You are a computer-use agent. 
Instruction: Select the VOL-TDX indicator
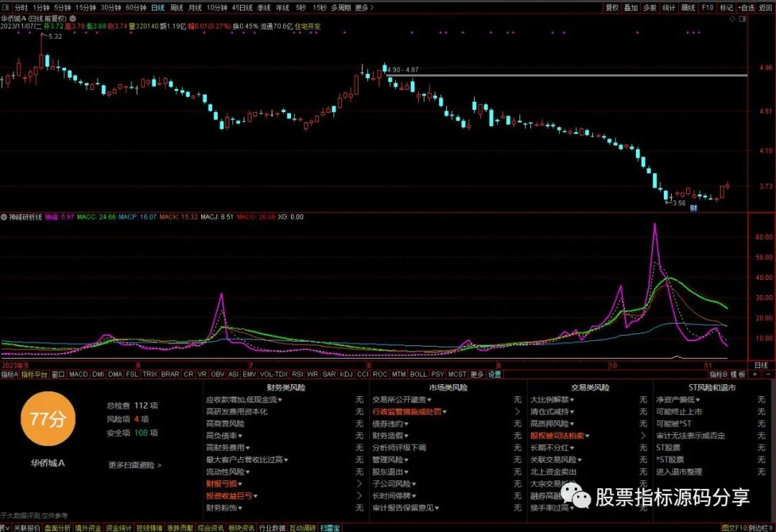pos(274,374)
